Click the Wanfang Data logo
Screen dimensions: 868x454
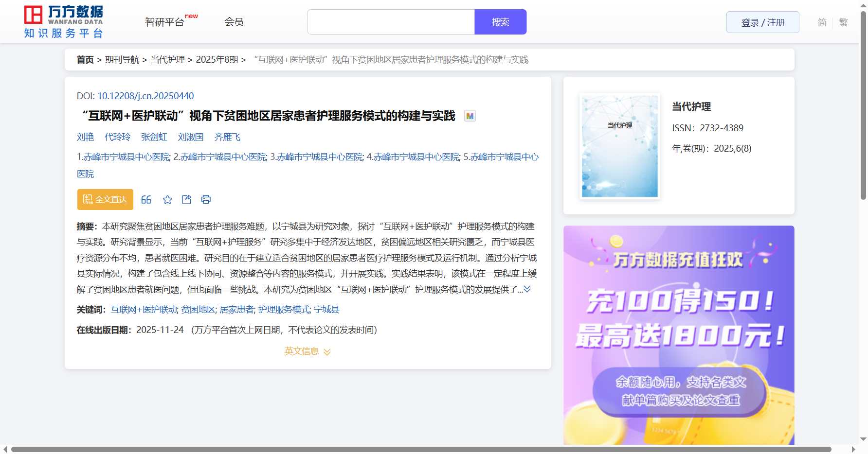pos(64,22)
